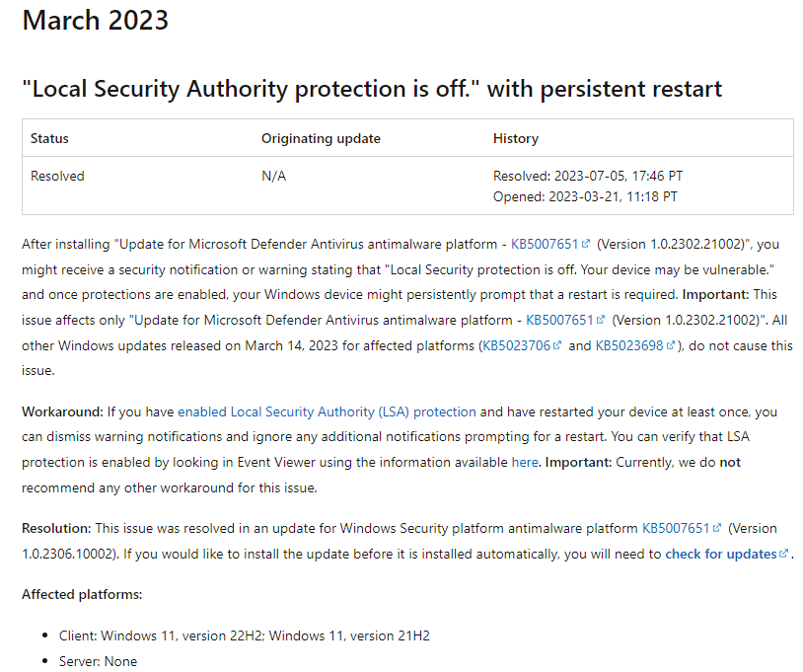Open the 'check for updates' link

point(721,555)
